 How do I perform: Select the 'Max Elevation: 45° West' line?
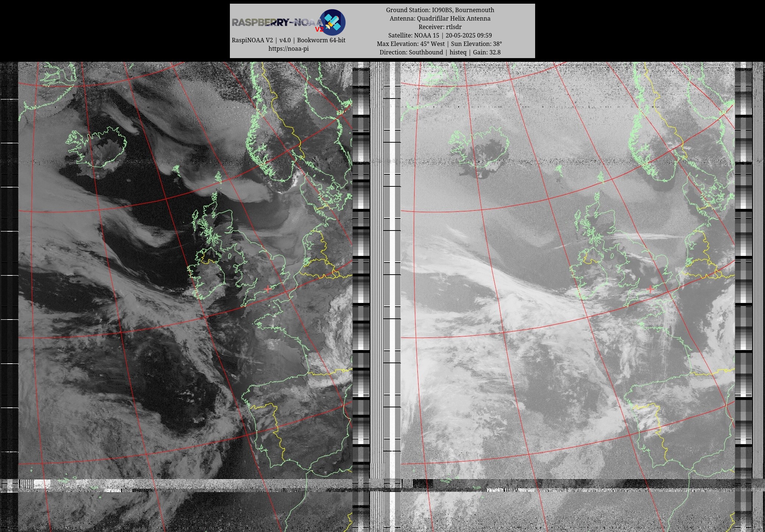click(440, 44)
